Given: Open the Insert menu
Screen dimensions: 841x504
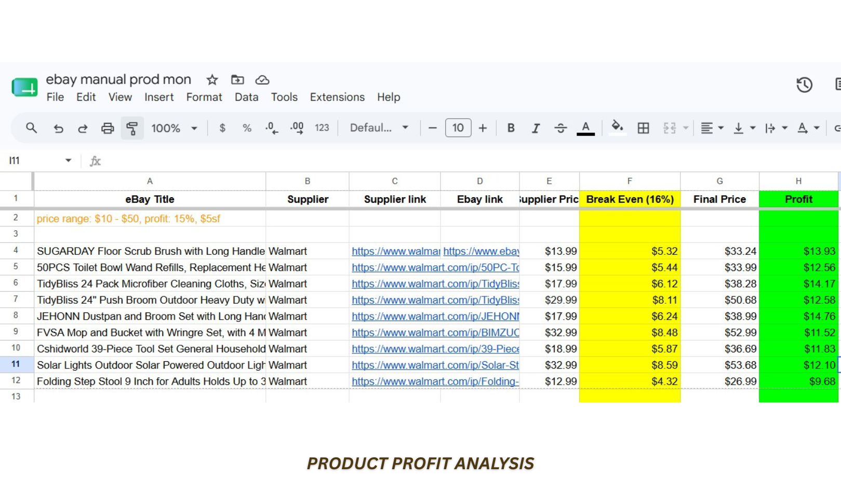Looking at the screenshot, I should click(159, 97).
